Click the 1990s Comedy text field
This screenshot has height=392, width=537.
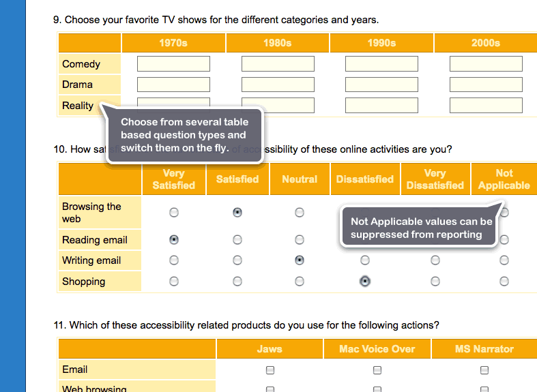(381, 64)
